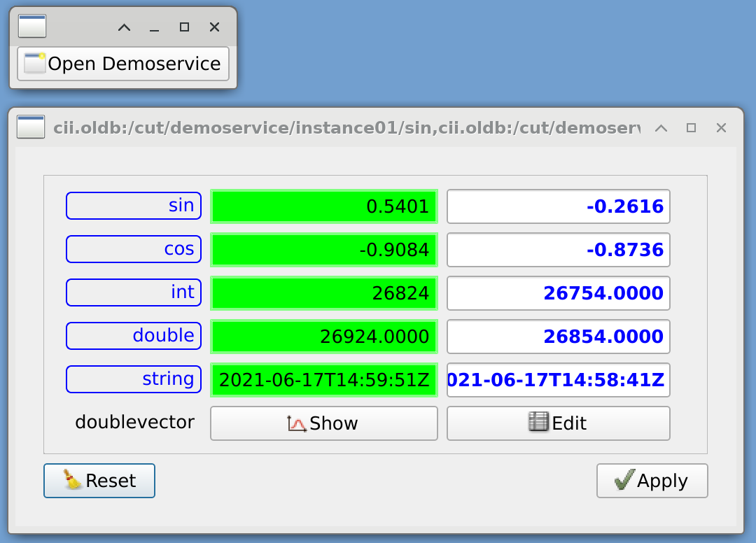
Task: Click the string timestamp input field
Action: click(558, 380)
